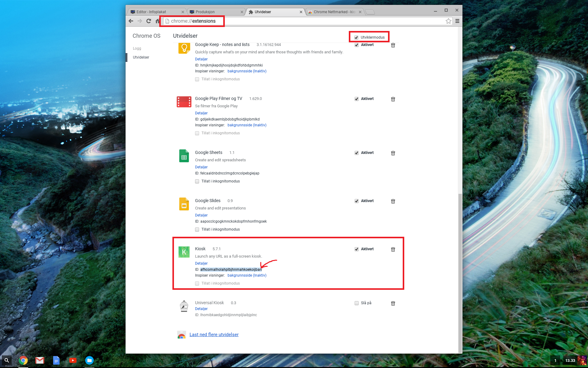Remove Universal Kiosk with trash icon
588x368 pixels.
pyautogui.click(x=393, y=303)
